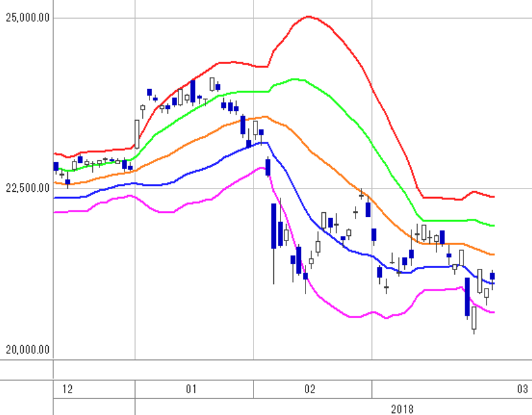Click the blue band line at its peak
The image size is (532, 415).
[264, 143]
